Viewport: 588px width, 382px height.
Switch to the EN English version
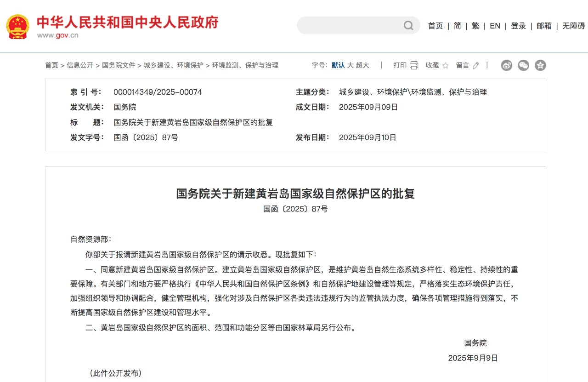click(x=495, y=26)
